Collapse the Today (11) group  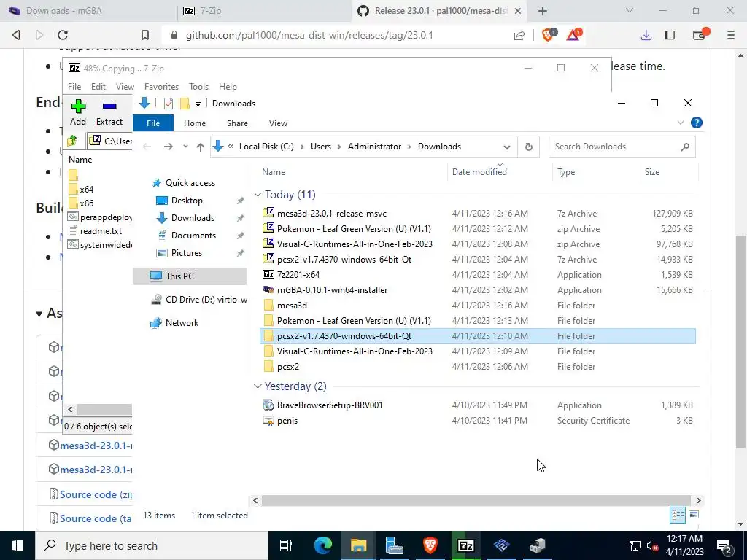(x=258, y=194)
